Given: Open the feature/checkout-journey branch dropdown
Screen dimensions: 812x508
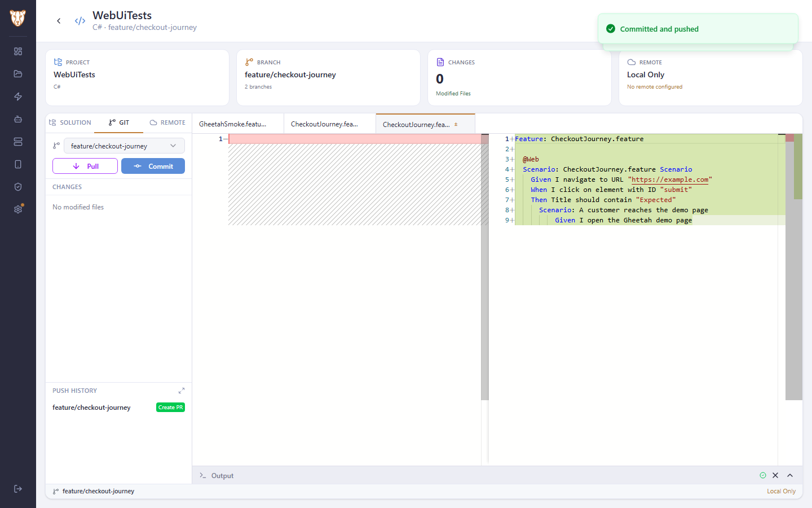Looking at the screenshot, I should 124,146.
